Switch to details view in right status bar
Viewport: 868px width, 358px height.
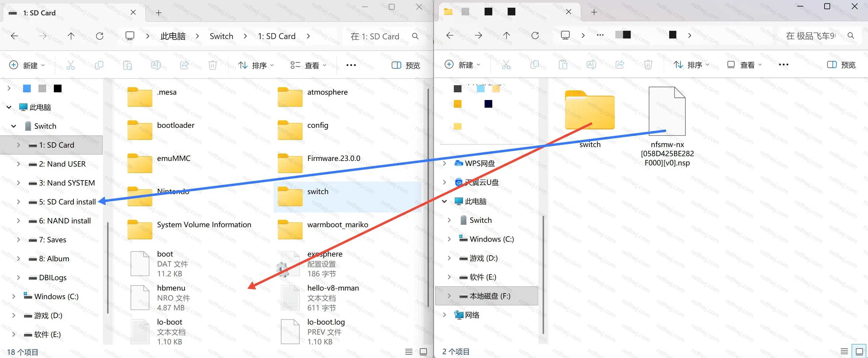(844, 351)
